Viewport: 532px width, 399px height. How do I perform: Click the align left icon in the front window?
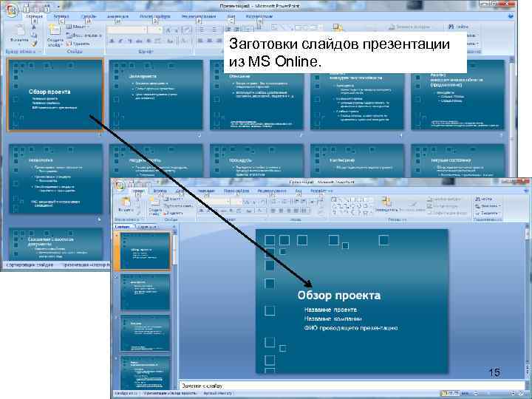(273, 211)
